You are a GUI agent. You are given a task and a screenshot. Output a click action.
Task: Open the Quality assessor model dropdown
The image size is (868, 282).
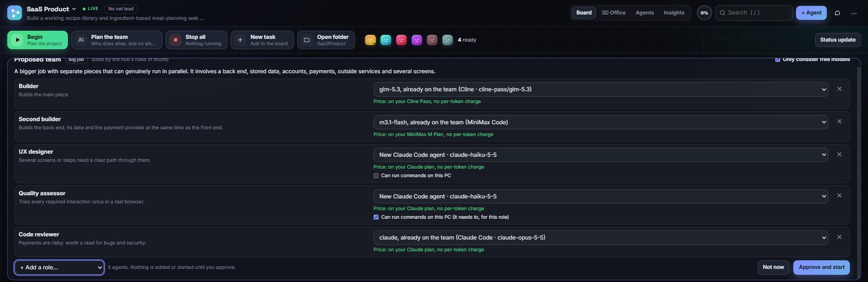(601, 196)
